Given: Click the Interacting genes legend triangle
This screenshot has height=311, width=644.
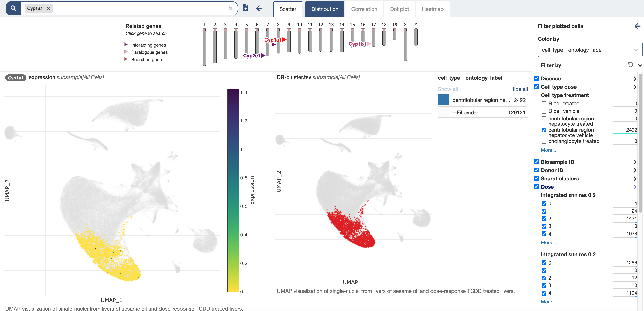Looking at the screenshot, I should pyautogui.click(x=126, y=45).
